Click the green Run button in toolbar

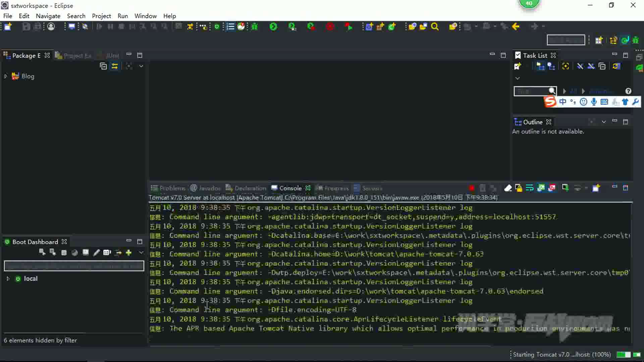coord(273,26)
